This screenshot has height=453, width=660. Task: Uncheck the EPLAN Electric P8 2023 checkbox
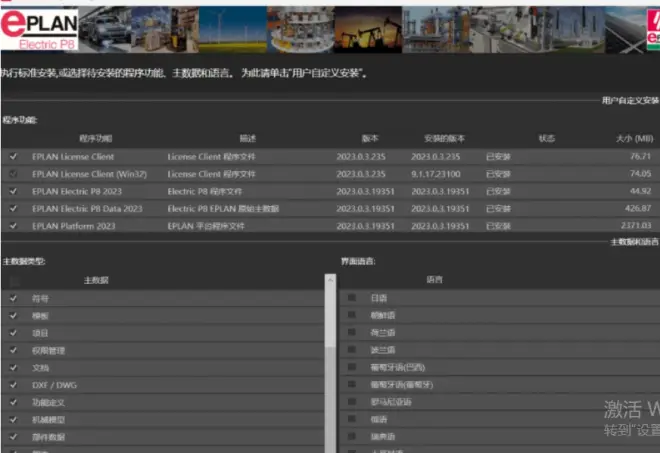click(x=13, y=191)
